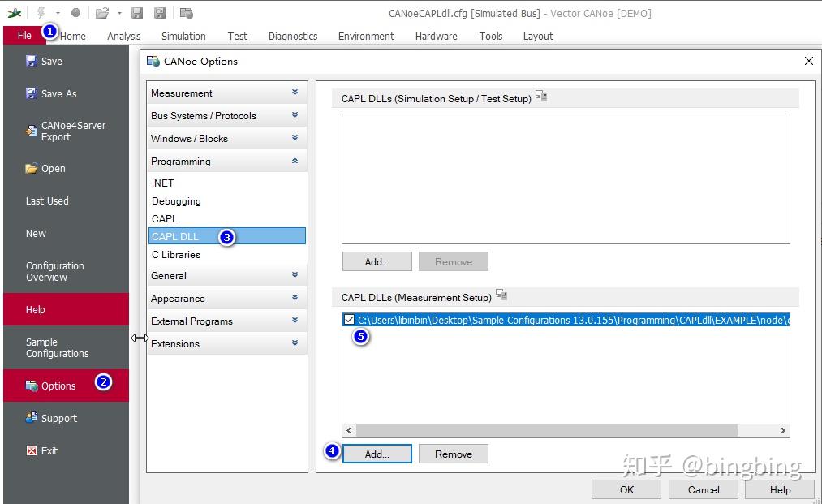Open the start measurement dropdown arrow
The width and height of the screenshot is (822, 504).
coord(58,13)
